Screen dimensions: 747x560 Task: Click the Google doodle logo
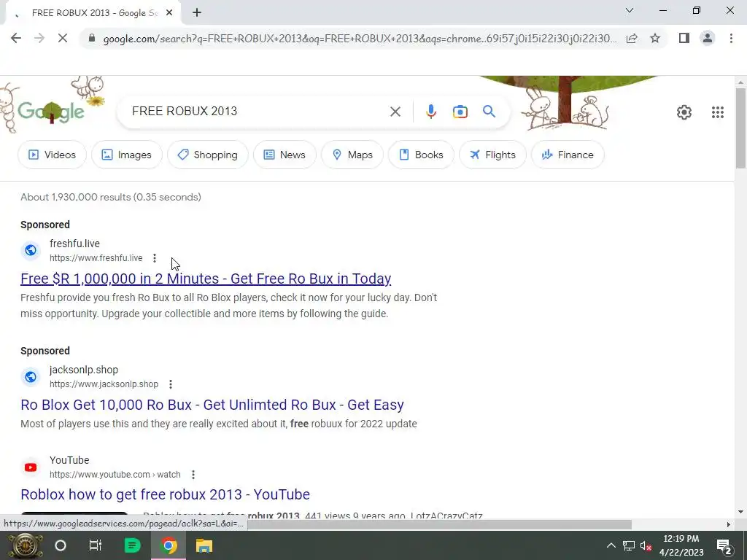click(51, 112)
